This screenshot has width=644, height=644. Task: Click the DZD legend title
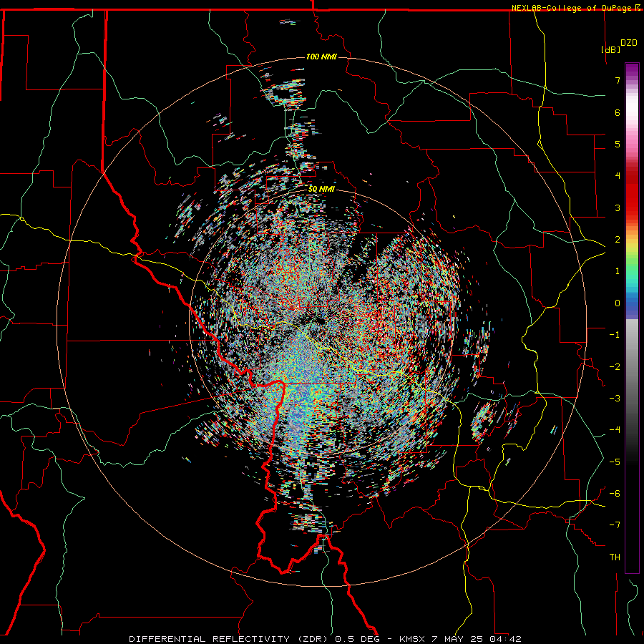click(629, 43)
